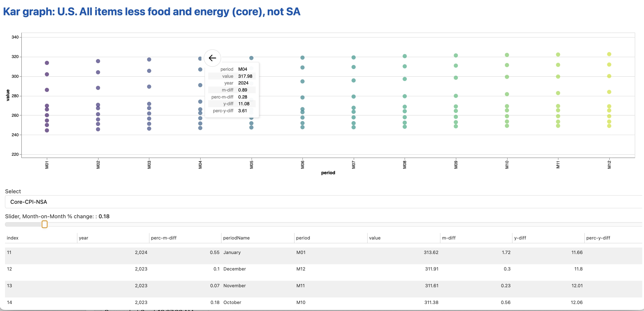Click the topmost data point in M12
The width and height of the screenshot is (644, 311).
coord(609,54)
